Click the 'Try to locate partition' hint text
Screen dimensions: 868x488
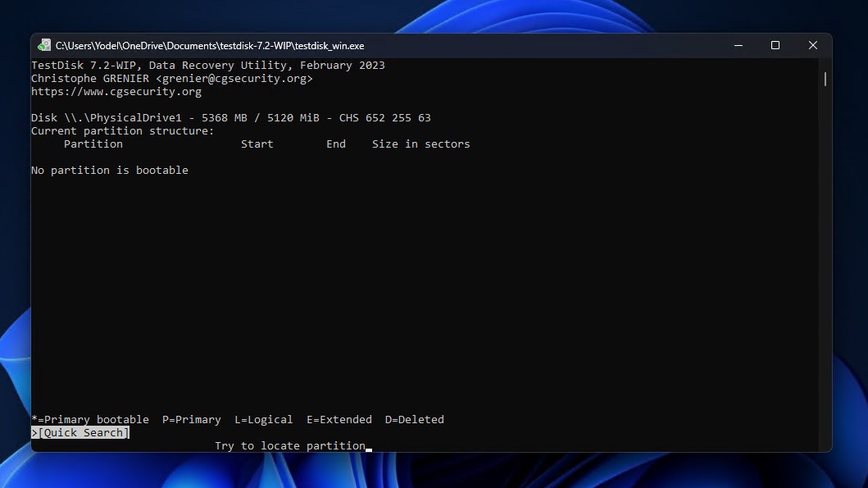coord(289,445)
